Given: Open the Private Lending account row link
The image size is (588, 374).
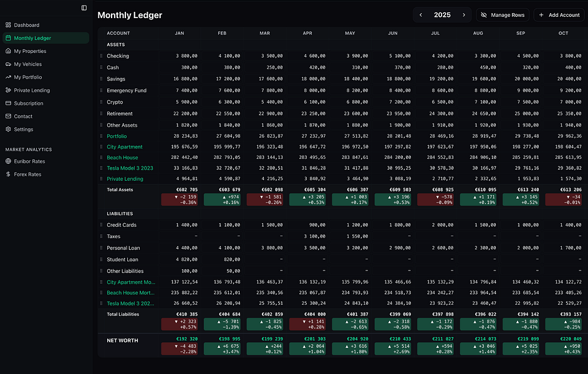Looking at the screenshot, I should 125,179.
